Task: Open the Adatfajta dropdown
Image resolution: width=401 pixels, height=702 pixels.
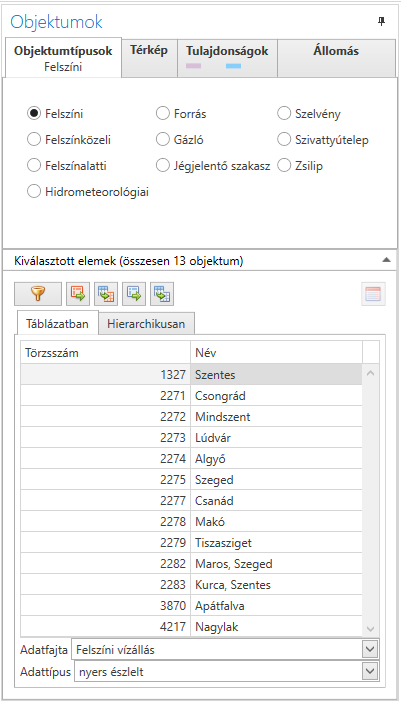Action: point(225,649)
